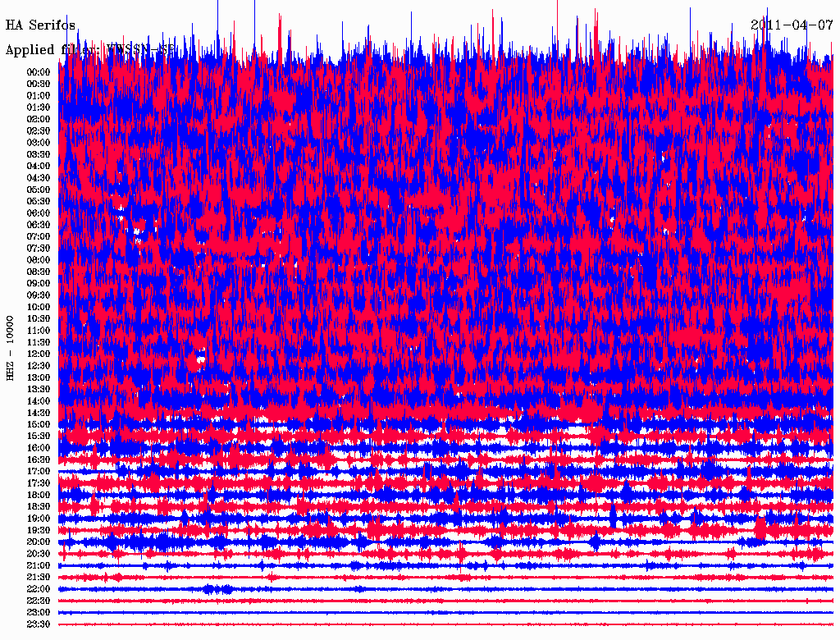This screenshot has width=840, height=640.
Task: Select the 20:30 time label
Action: (x=39, y=554)
